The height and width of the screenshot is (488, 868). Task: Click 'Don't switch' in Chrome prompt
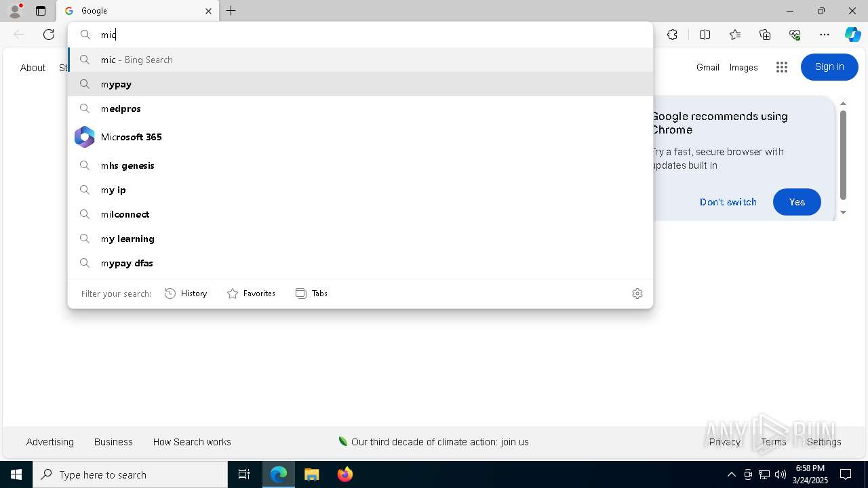(x=728, y=202)
